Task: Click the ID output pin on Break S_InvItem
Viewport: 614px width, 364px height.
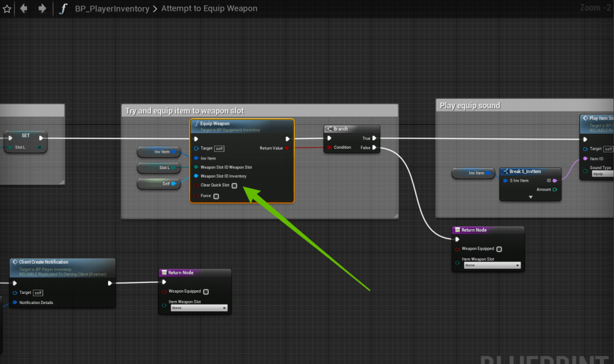Action: (x=555, y=180)
